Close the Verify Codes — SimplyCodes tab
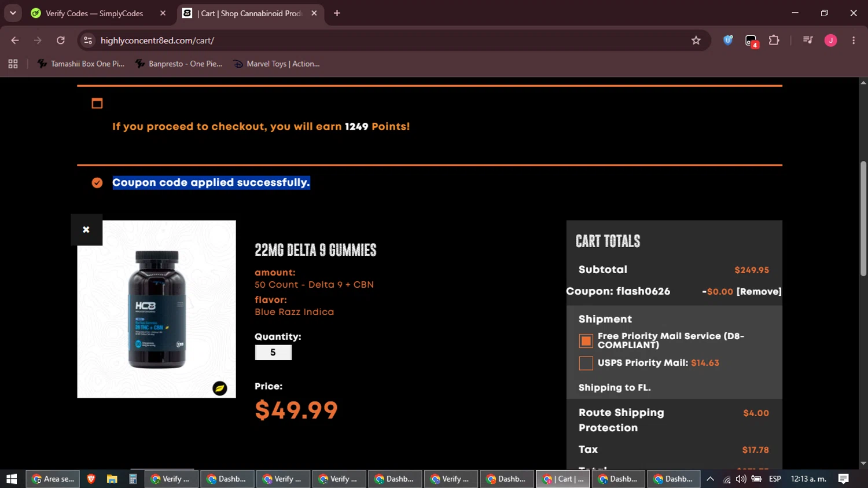Viewport: 868px width, 488px height. (x=163, y=13)
